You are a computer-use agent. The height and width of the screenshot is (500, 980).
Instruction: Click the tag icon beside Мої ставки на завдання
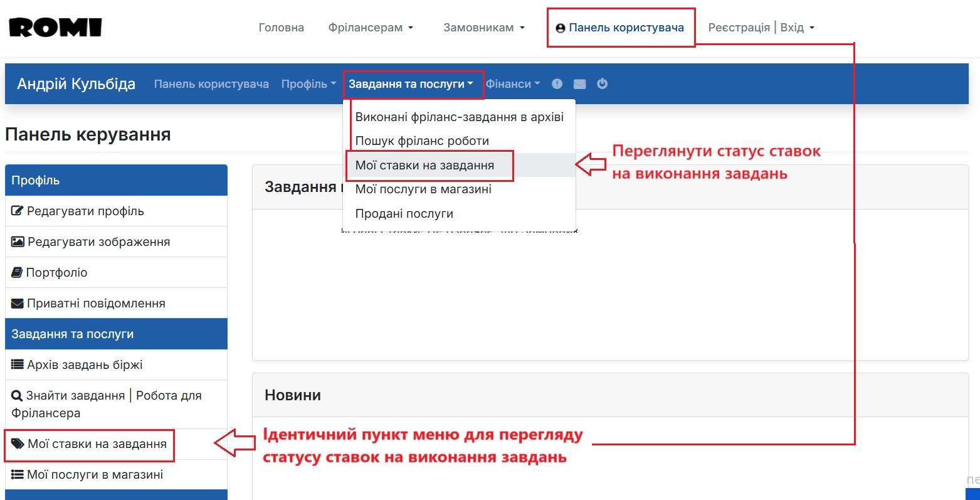coord(18,444)
